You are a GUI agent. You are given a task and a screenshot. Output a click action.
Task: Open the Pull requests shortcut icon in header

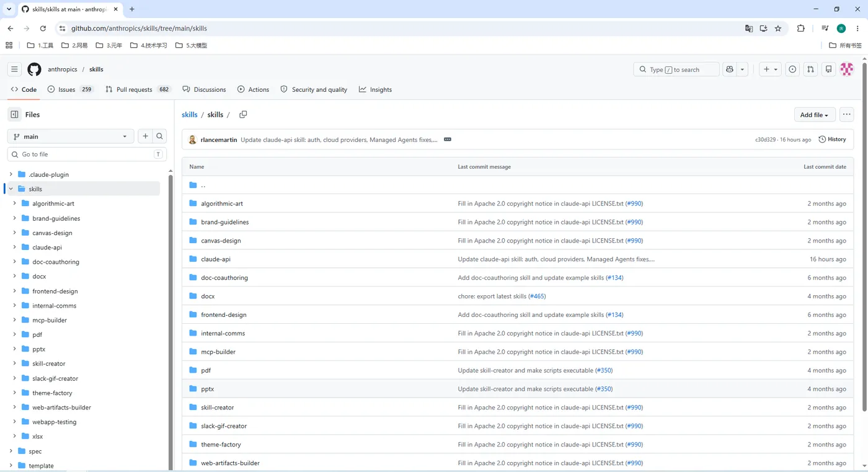tap(810, 69)
